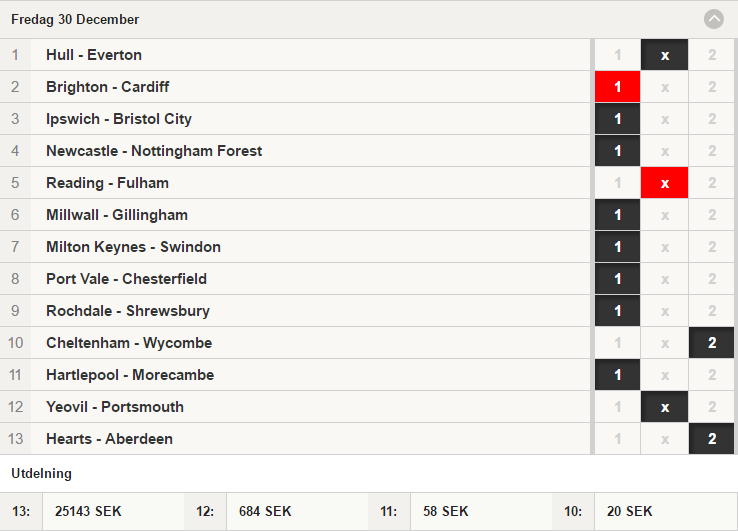Pick 2 for Cheltenham - Wycombe
The width and height of the screenshot is (738, 531).
pos(711,343)
